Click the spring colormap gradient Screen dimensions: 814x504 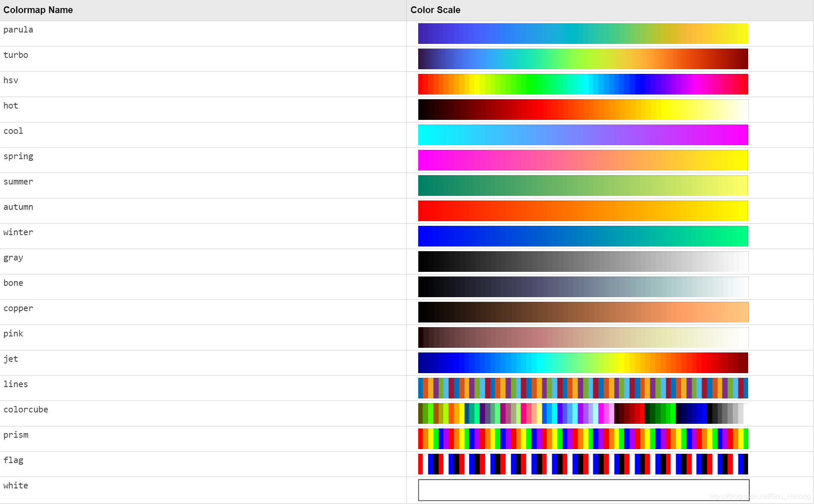point(583,160)
